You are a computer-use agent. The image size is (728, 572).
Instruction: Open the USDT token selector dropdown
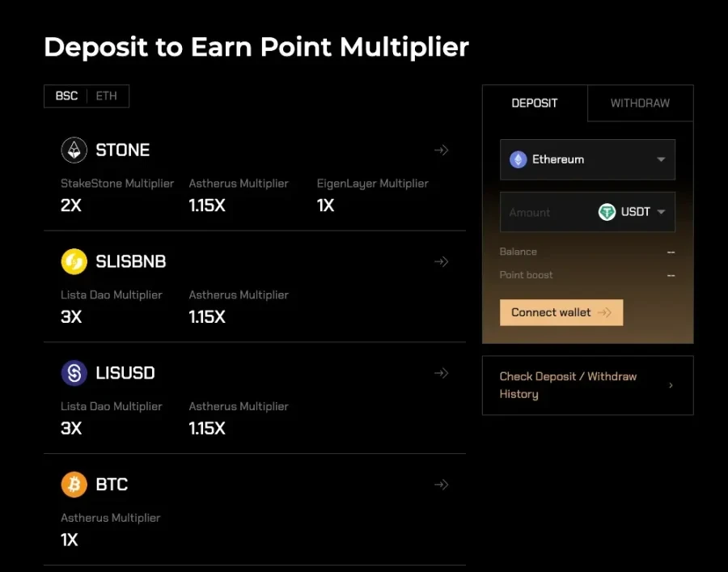coord(662,212)
